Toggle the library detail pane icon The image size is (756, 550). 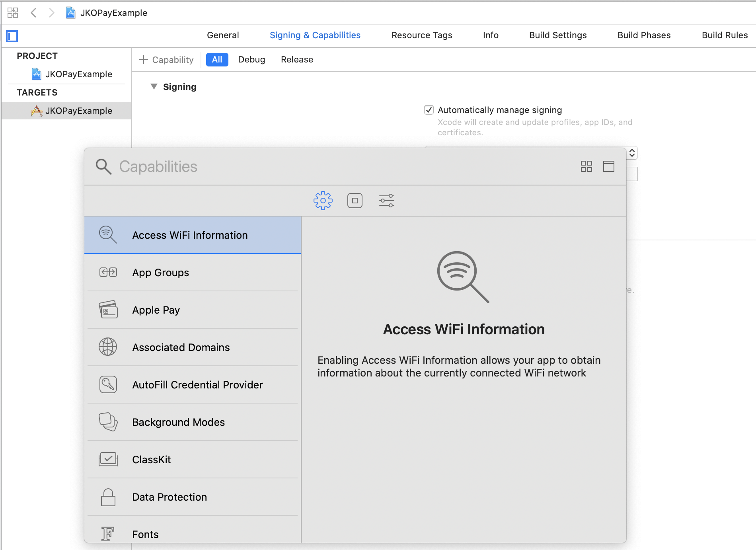tap(609, 166)
